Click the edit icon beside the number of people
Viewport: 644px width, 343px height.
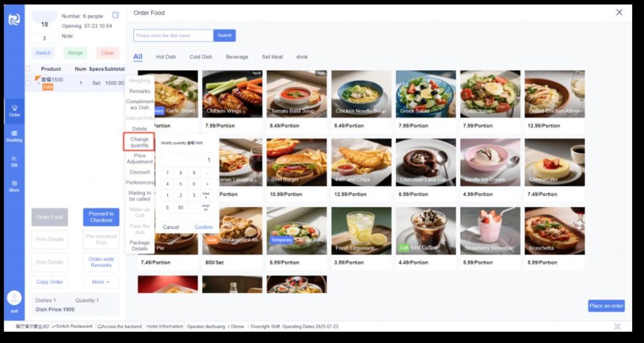tap(116, 15)
